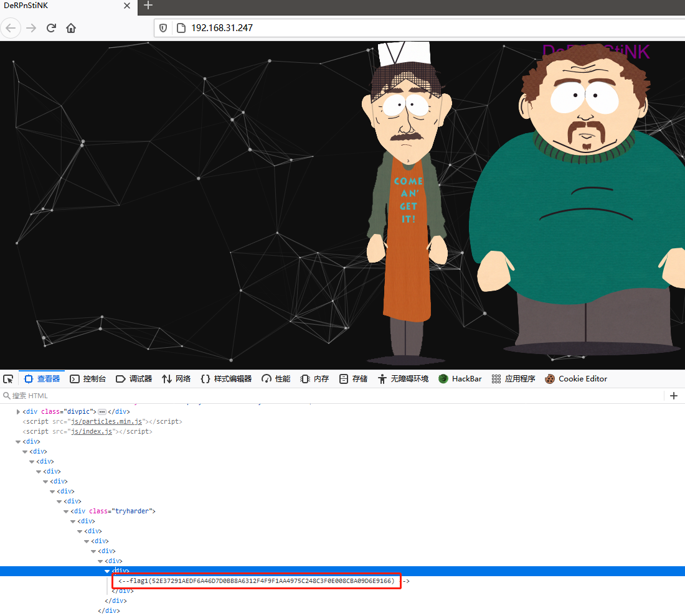Open a new browser tab with plus

(148, 5)
